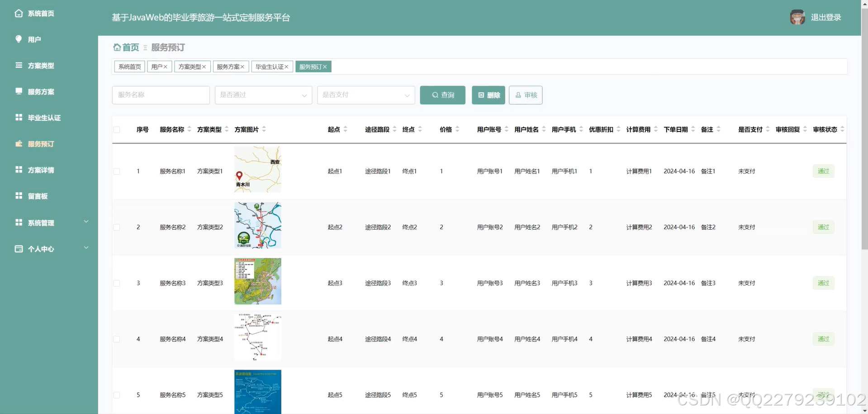Check the row checkbox for 服务名称2
The height and width of the screenshot is (414, 868).
117,227
